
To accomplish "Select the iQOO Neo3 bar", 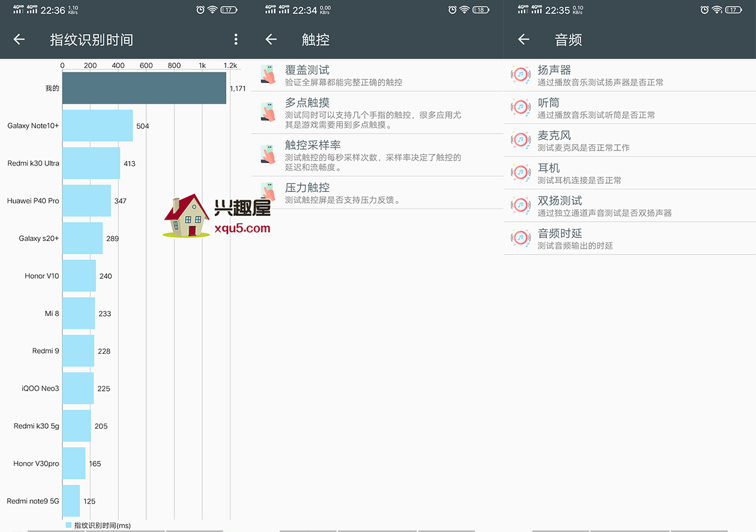I will tap(78, 388).
